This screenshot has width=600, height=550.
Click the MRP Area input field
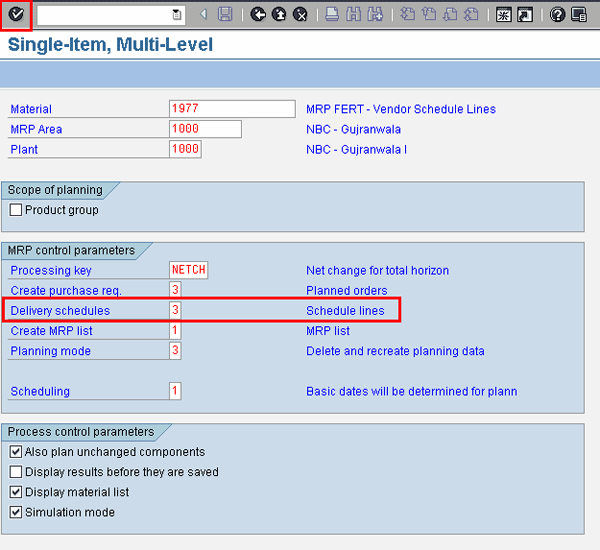(x=205, y=129)
